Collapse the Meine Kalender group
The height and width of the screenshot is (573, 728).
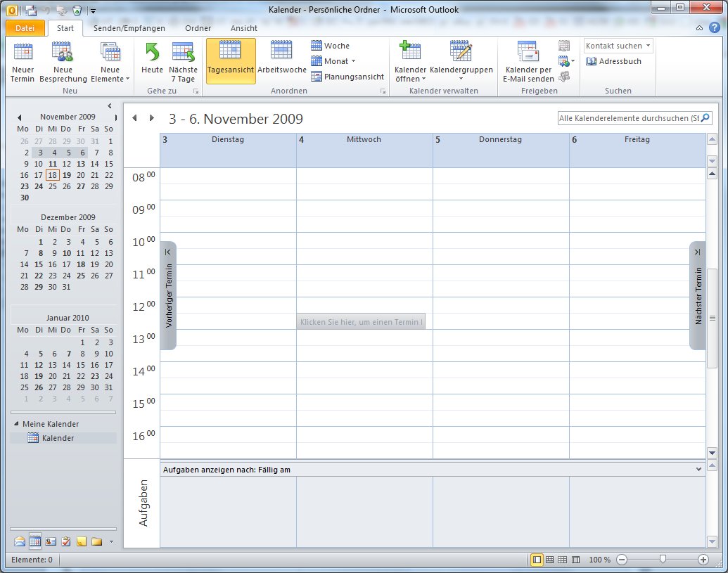16,424
